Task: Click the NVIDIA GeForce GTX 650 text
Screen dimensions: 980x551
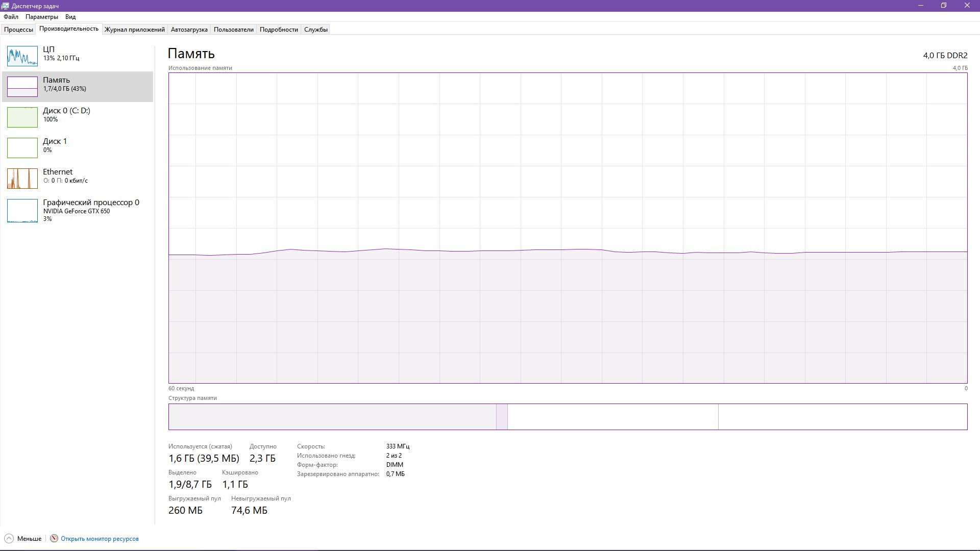Action: [77, 211]
